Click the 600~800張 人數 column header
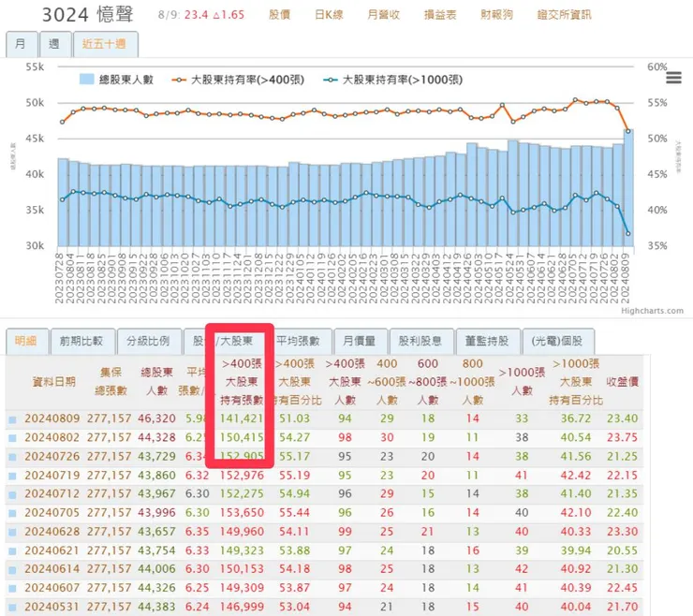The width and height of the screenshot is (693, 616). [428, 382]
